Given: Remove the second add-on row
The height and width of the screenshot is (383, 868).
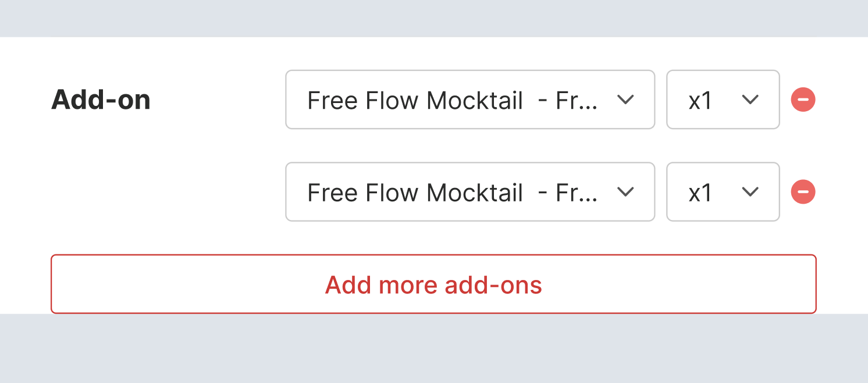Looking at the screenshot, I should (x=803, y=191).
